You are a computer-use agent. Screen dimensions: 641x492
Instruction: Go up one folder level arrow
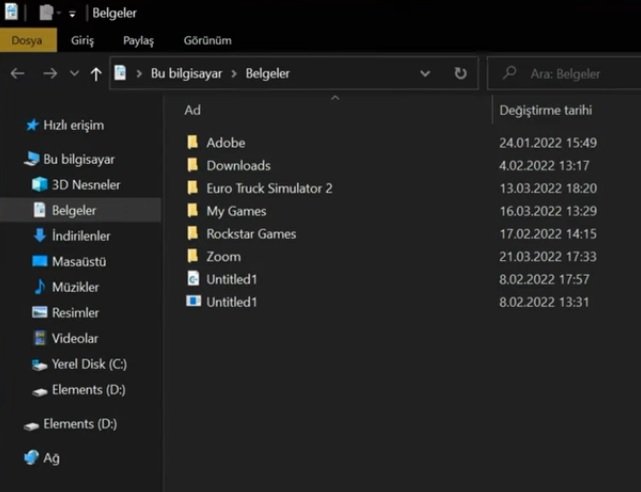[96, 74]
